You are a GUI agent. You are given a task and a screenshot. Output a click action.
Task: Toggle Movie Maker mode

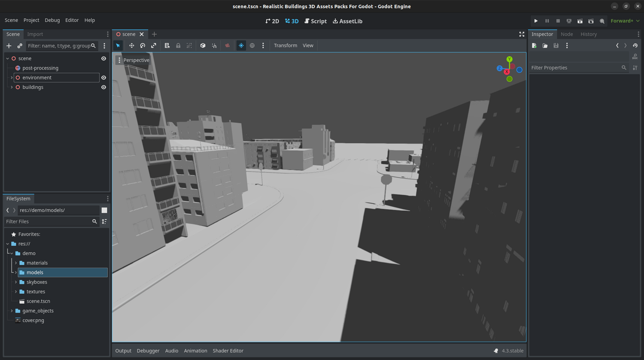602,21
